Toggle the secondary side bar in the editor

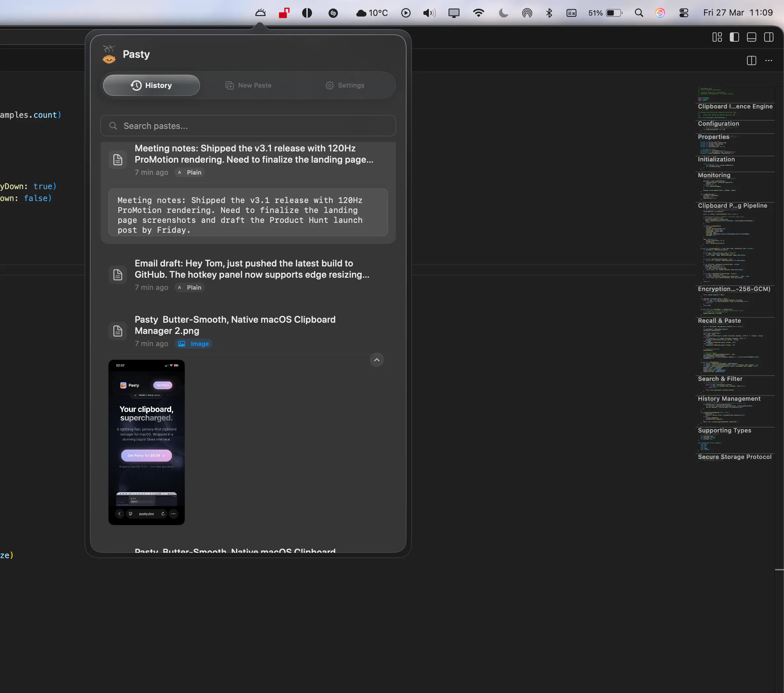(x=769, y=37)
